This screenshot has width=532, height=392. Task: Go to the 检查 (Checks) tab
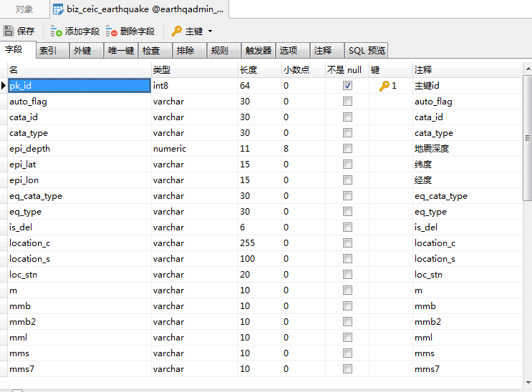coord(155,51)
